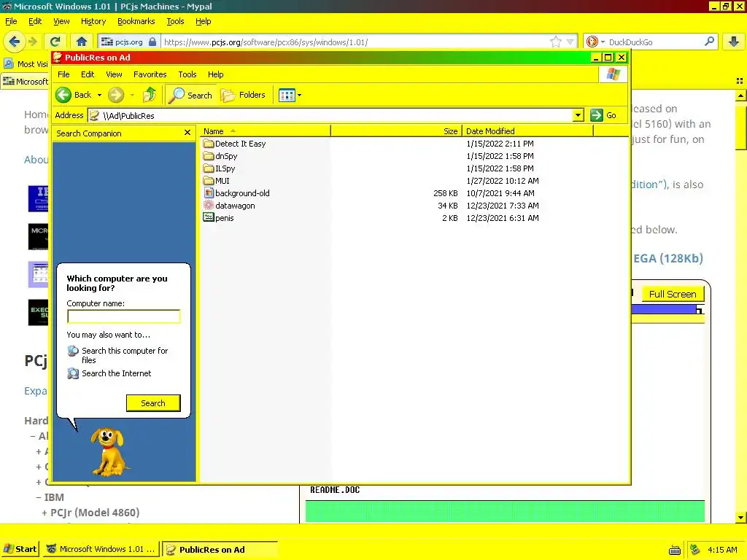Switch to Microsoft Windows 1.01 taskbar item
The image size is (747, 560).
[101, 549]
